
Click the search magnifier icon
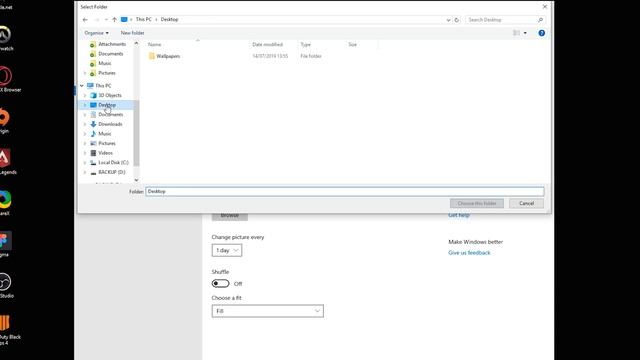pyautogui.click(x=540, y=20)
